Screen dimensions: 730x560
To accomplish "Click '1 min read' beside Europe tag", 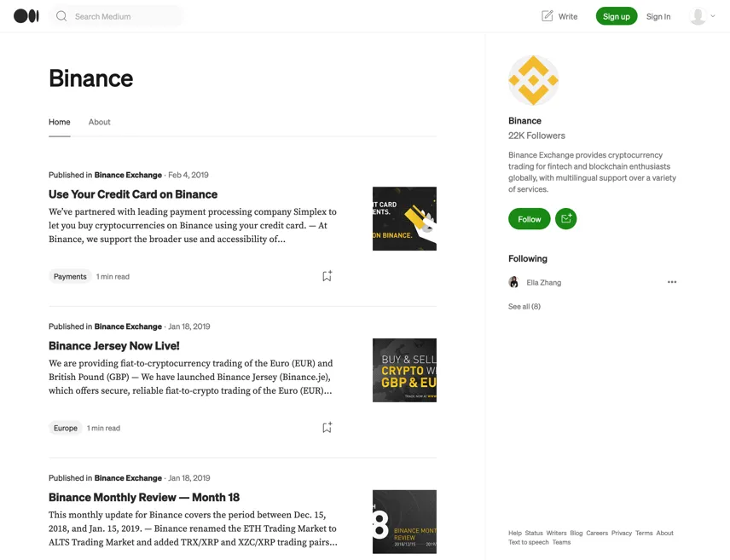I will pos(103,428).
